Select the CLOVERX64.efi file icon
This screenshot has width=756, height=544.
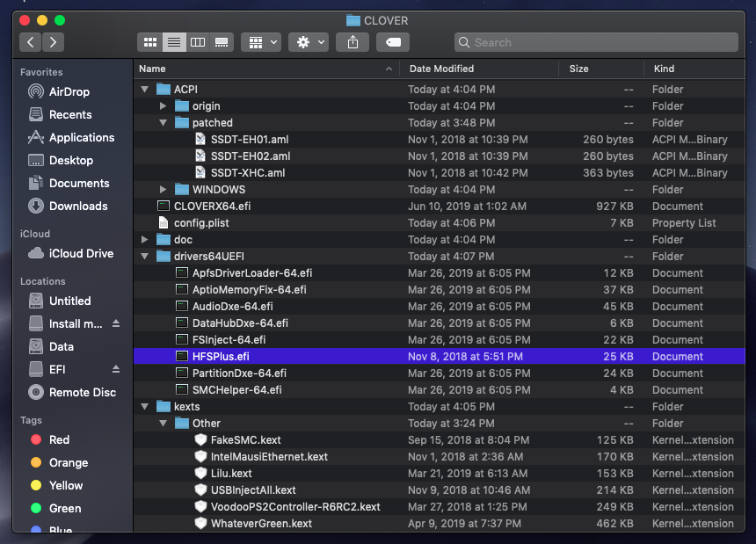pyautogui.click(x=164, y=207)
